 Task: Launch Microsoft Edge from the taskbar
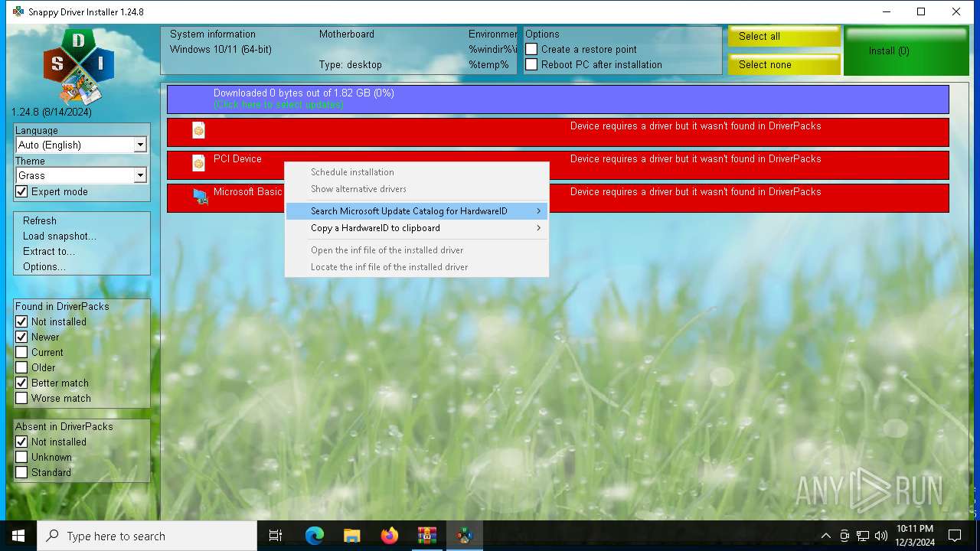[314, 536]
